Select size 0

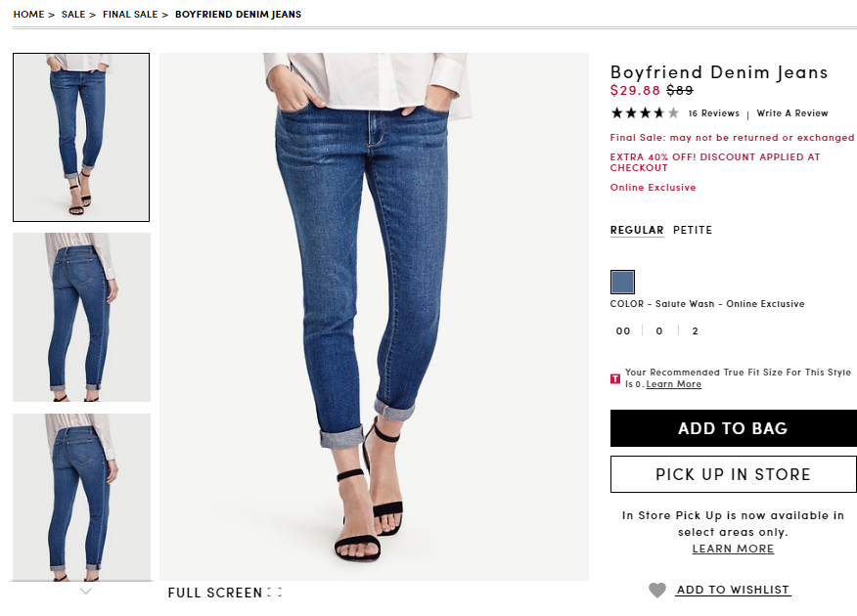pyautogui.click(x=659, y=330)
